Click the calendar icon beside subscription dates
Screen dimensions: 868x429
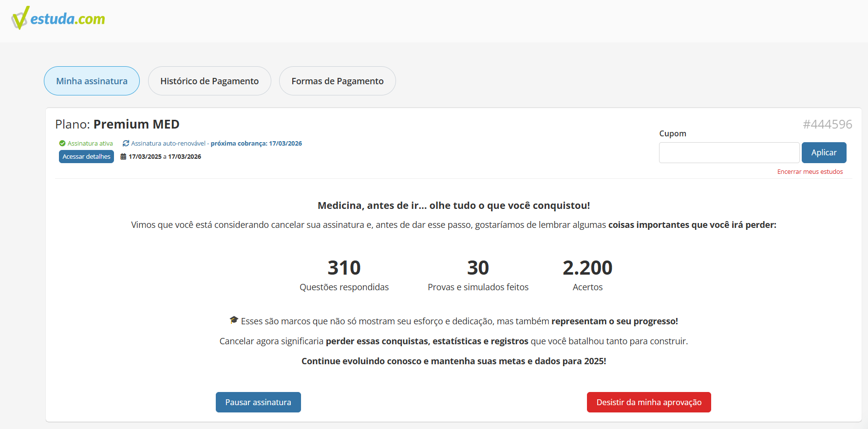(x=123, y=156)
